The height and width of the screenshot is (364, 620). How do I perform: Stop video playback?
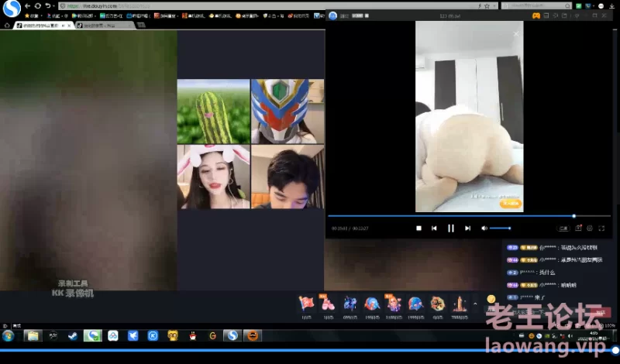click(418, 228)
